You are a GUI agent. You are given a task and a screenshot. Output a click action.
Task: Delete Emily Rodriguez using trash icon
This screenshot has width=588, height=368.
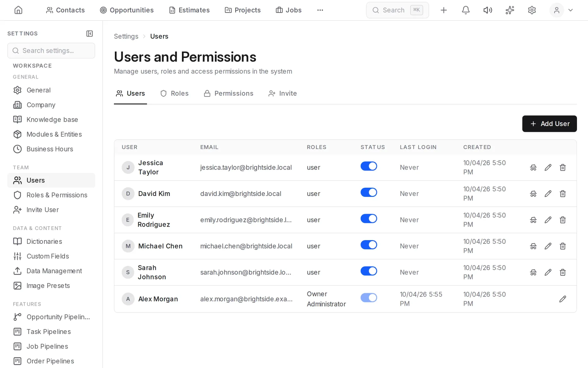pyautogui.click(x=563, y=220)
